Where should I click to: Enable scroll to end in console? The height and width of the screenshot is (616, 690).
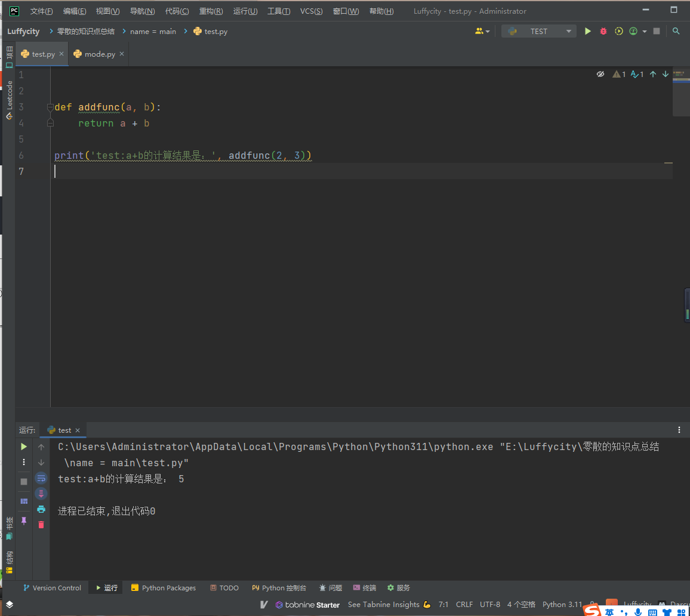click(41, 494)
